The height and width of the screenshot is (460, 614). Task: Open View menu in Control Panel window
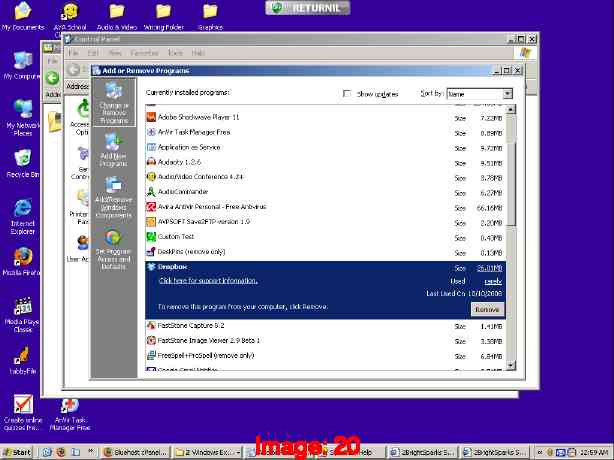tap(114, 52)
